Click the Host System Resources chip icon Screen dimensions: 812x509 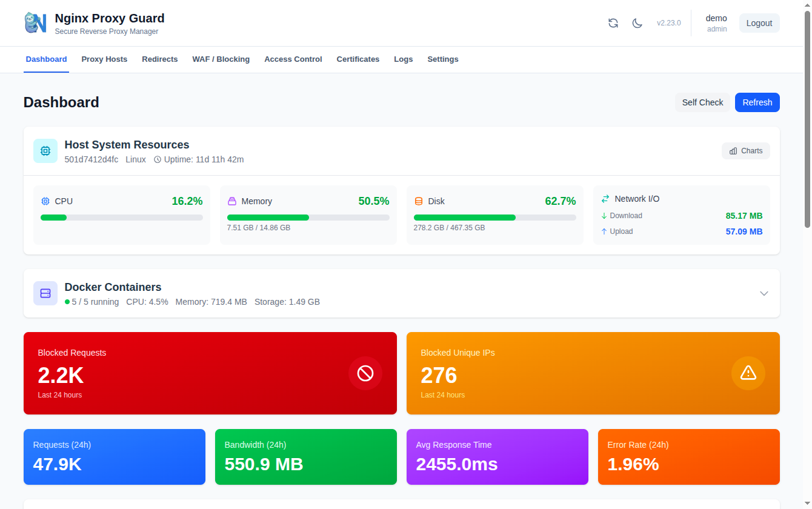tap(45, 151)
